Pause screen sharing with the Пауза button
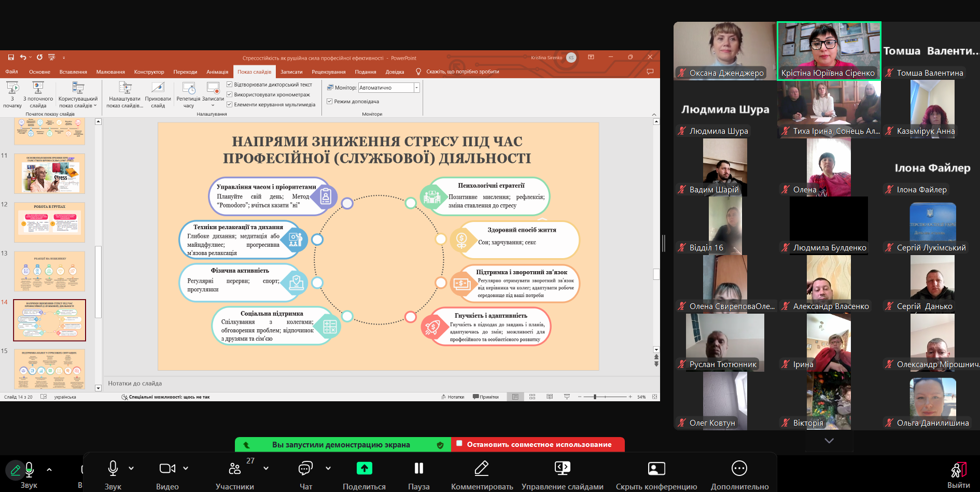Viewport: 980px width, 492px height. [x=418, y=469]
